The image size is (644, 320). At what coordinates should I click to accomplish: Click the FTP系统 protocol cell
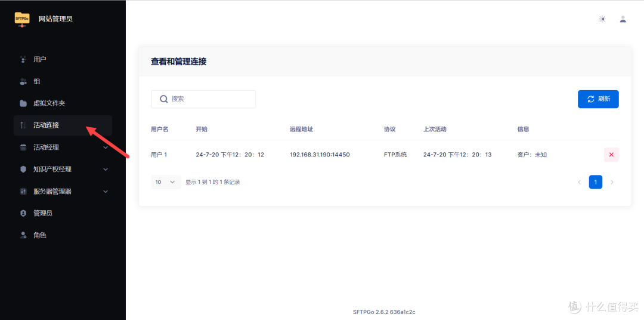click(395, 155)
